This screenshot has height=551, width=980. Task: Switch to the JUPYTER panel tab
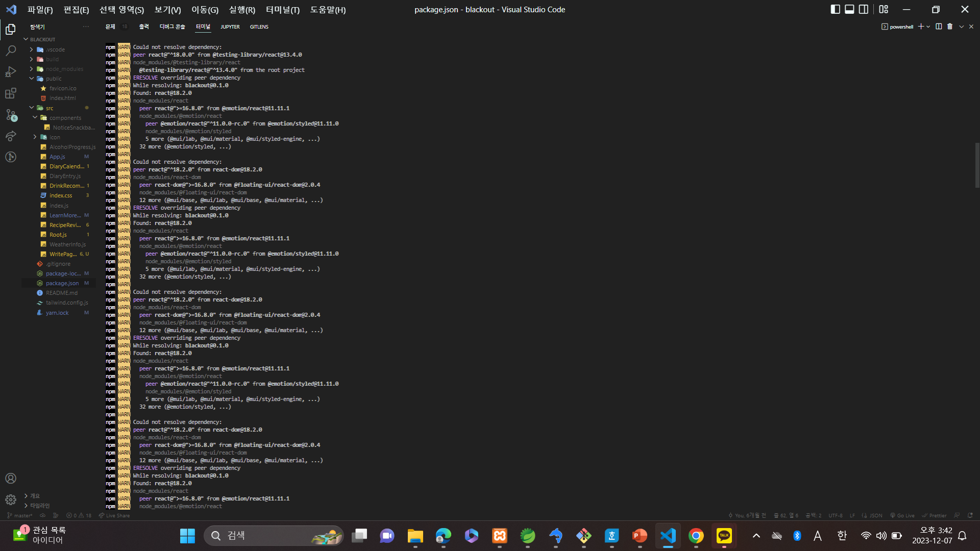230,27
